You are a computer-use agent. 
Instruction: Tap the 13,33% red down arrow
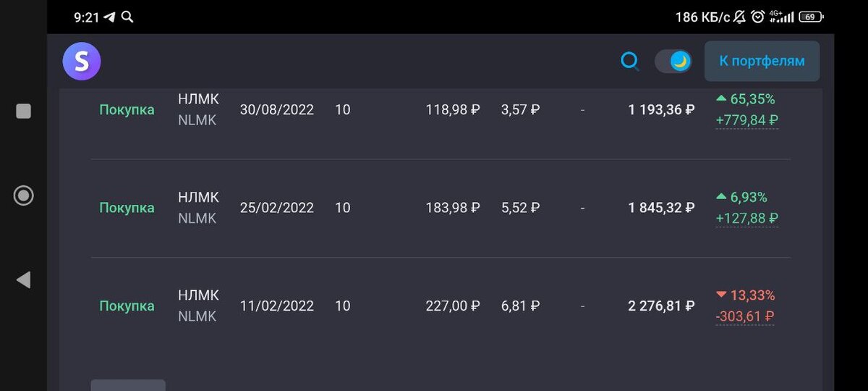[720, 295]
